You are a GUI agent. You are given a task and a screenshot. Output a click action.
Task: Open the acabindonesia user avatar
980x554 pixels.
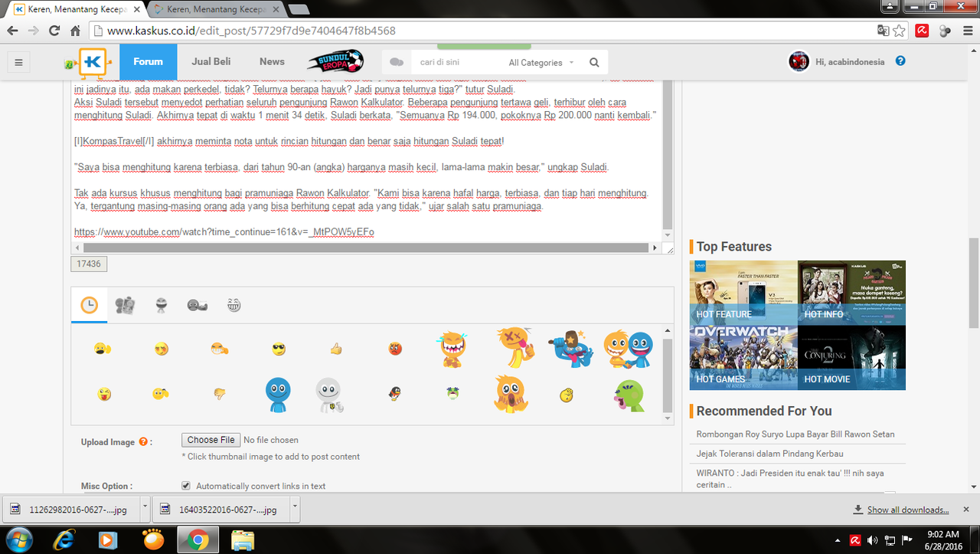pos(799,61)
